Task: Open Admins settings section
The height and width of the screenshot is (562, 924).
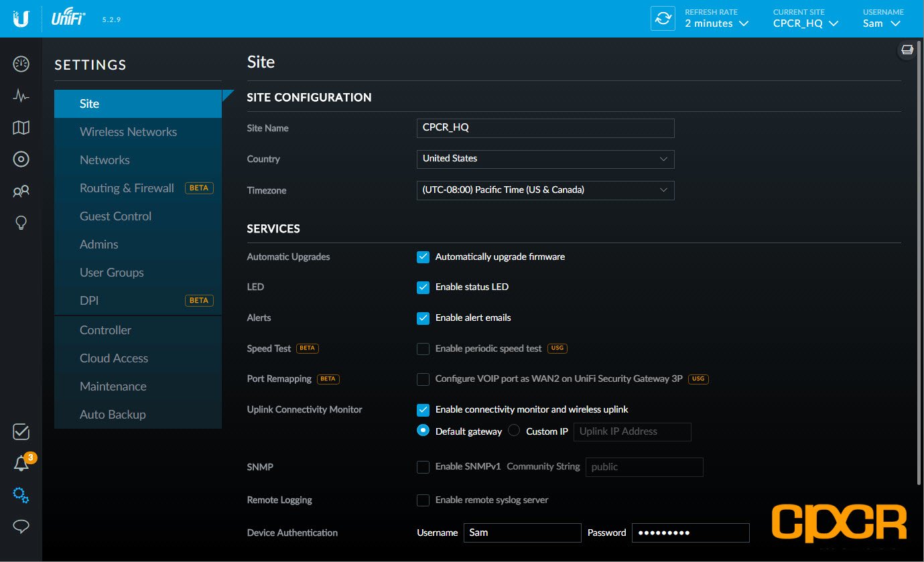Action: pos(138,244)
